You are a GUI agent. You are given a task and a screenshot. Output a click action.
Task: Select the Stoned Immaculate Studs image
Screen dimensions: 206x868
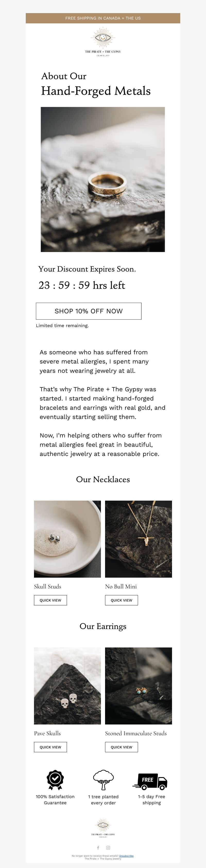coord(139,686)
